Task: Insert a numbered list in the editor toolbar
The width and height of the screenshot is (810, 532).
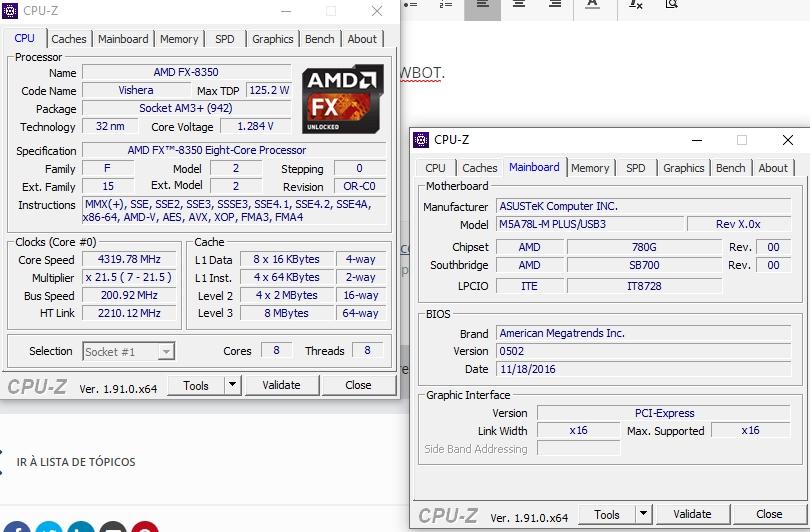Action: point(446,4)
